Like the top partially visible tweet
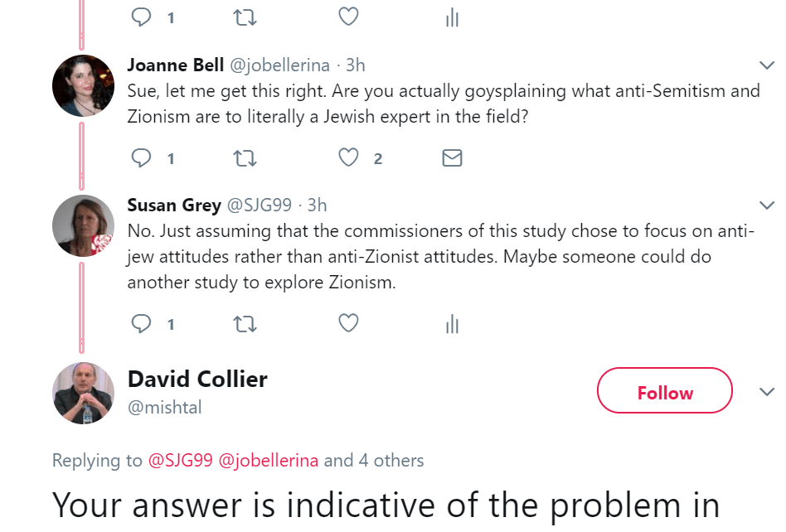 [x=349, y=17]
